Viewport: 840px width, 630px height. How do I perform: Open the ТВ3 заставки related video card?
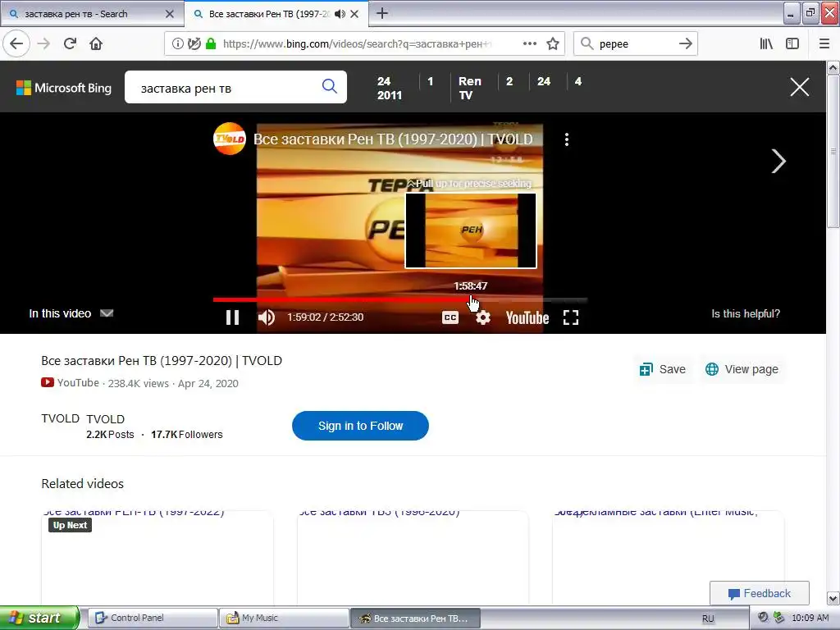coord(413,557)
